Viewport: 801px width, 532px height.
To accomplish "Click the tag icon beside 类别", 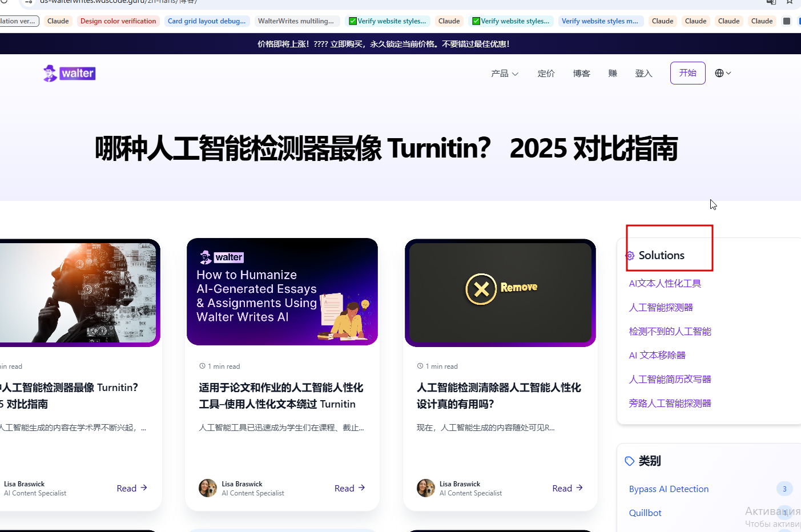I will point(630,461).
